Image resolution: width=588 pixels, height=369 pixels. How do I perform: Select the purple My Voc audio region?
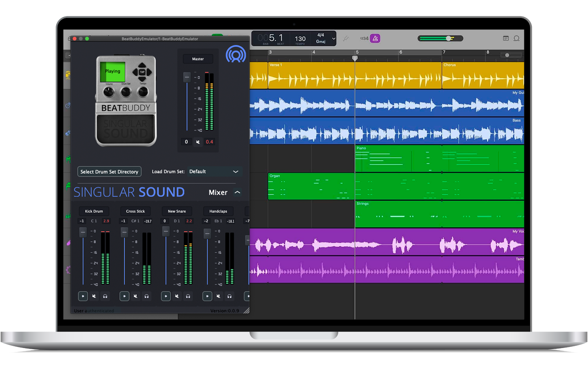click(x=387, y=242)
